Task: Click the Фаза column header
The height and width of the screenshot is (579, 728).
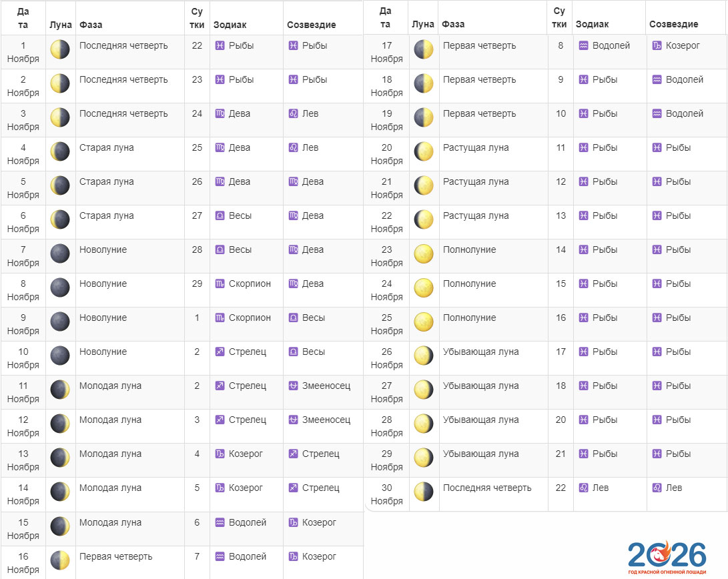Action: click(91, 23)
